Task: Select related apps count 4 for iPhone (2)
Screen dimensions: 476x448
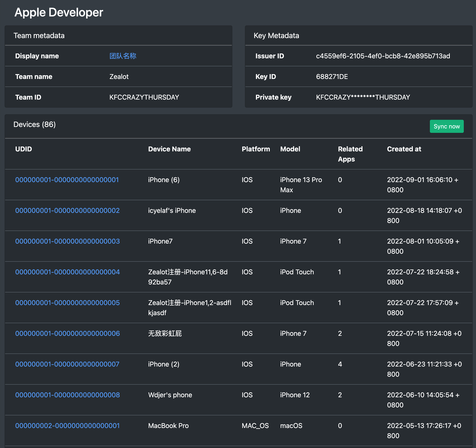Action: [x=340, y=364]
